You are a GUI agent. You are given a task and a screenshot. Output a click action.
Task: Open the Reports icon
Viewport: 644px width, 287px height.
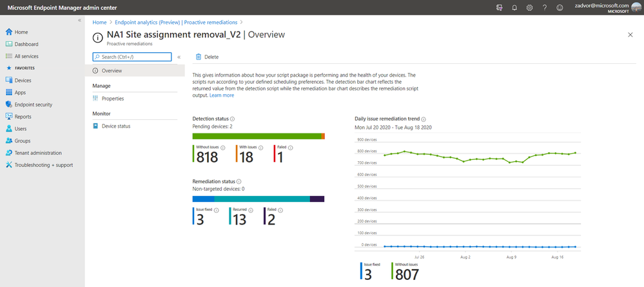tap(9, 117)
